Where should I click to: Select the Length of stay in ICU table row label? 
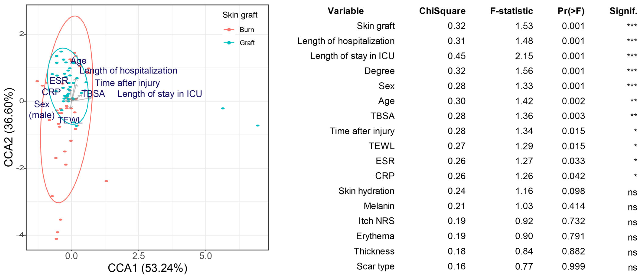click(x=352, y=56)
